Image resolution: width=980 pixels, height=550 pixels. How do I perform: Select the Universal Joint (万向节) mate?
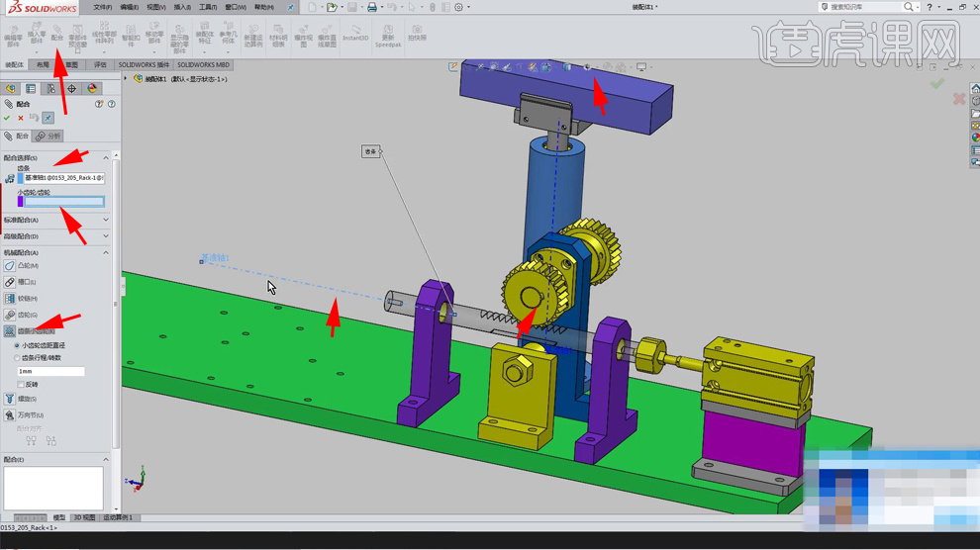pos(9,414)
